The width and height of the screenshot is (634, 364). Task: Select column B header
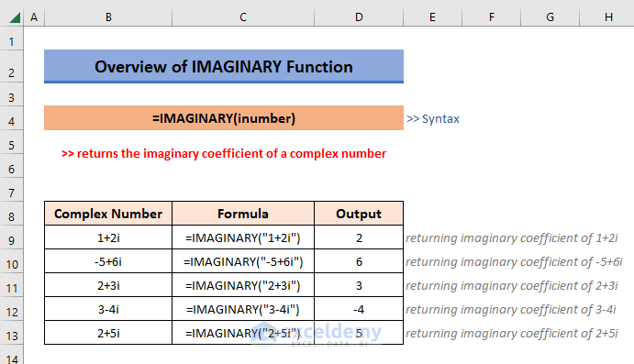[x=108, y=17]
